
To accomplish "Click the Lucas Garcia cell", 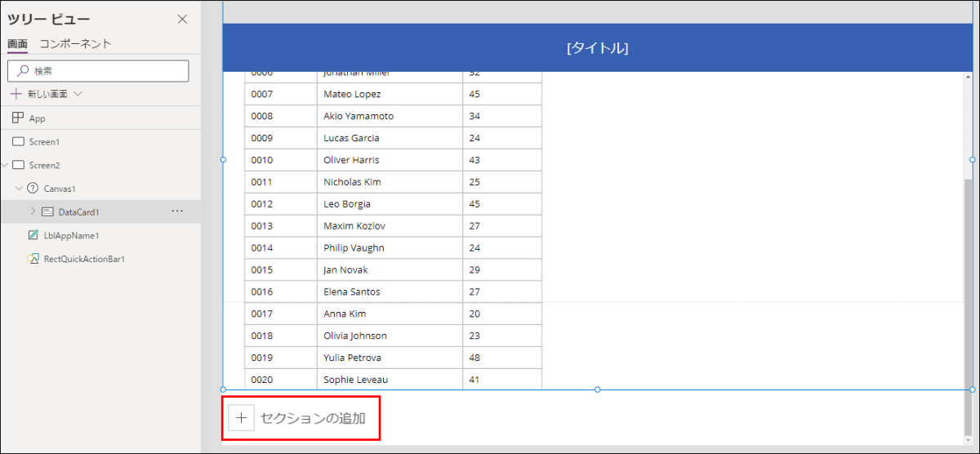I will (390, 138).
